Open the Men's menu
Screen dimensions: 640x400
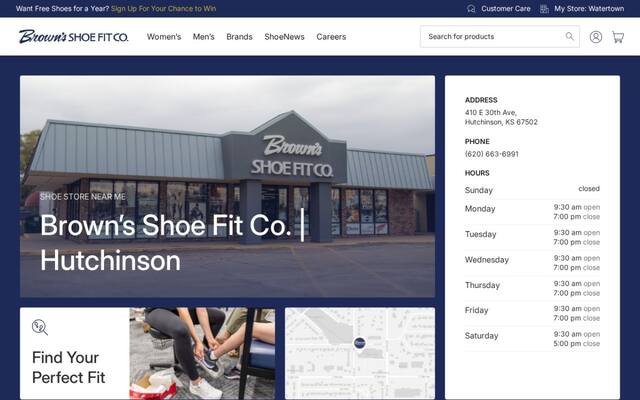pyautogui.click(x=204, y=37)
